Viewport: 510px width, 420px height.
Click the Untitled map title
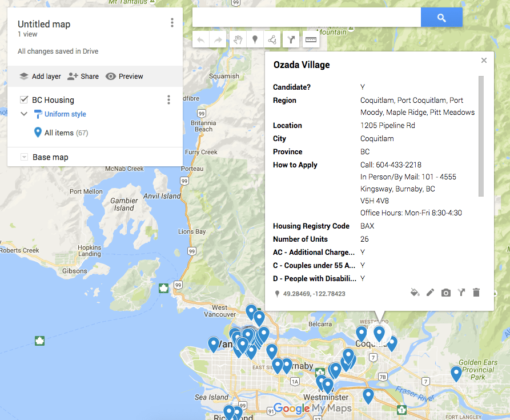pyautogui.click(x=44, y=24)
